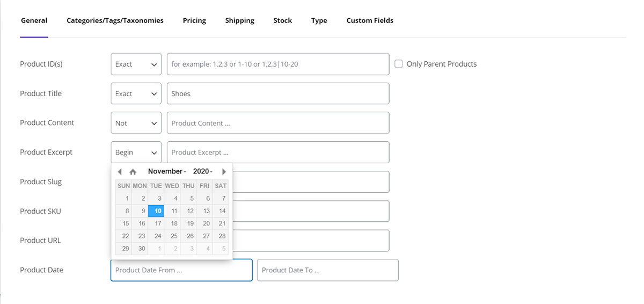644x304 pixels.
Task: Open the Stock tab
Action: tap(282, 20)
